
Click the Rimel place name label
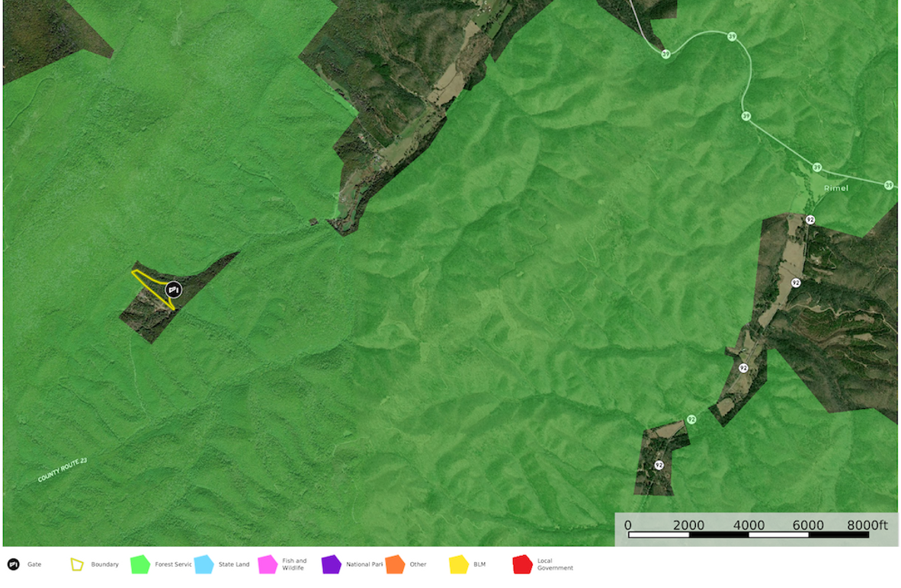tap(836, 187)
